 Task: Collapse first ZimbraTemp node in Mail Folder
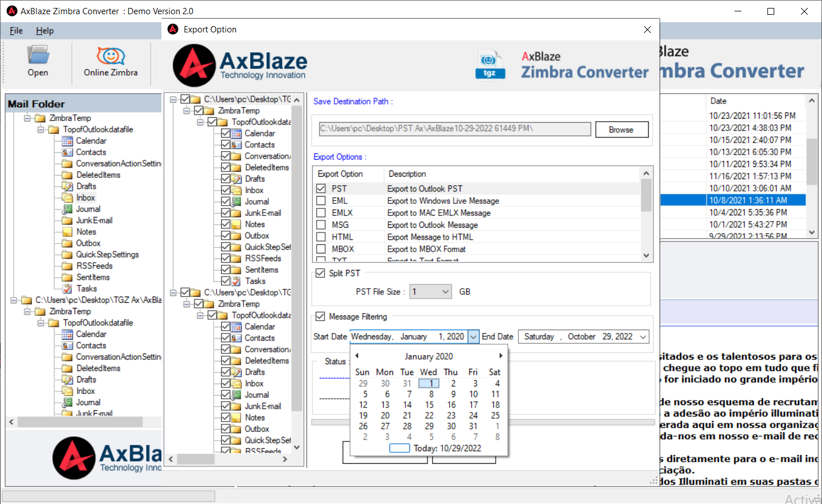27,118
